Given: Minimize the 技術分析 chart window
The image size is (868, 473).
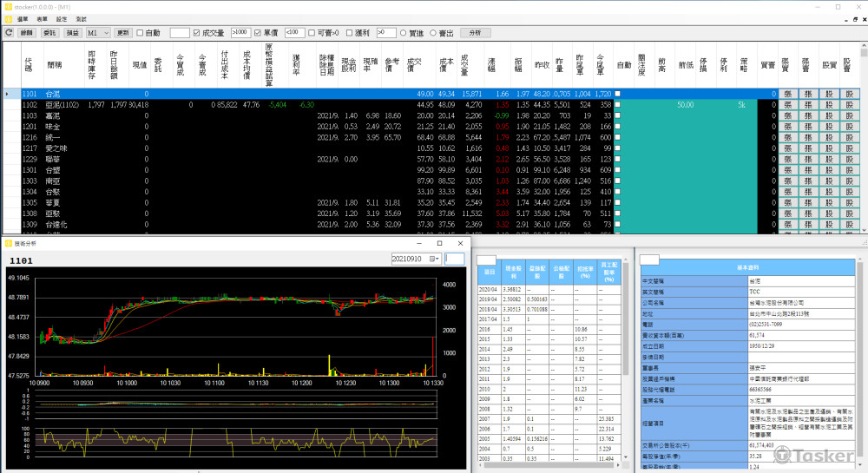Looking at the screenshot, I should 418,245.
